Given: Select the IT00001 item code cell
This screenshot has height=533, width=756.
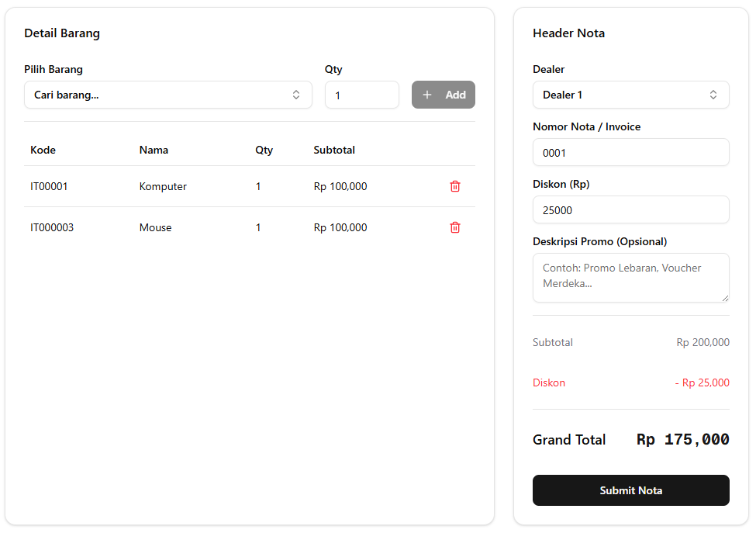Looking at the screenshot, I should click(49, 186).
